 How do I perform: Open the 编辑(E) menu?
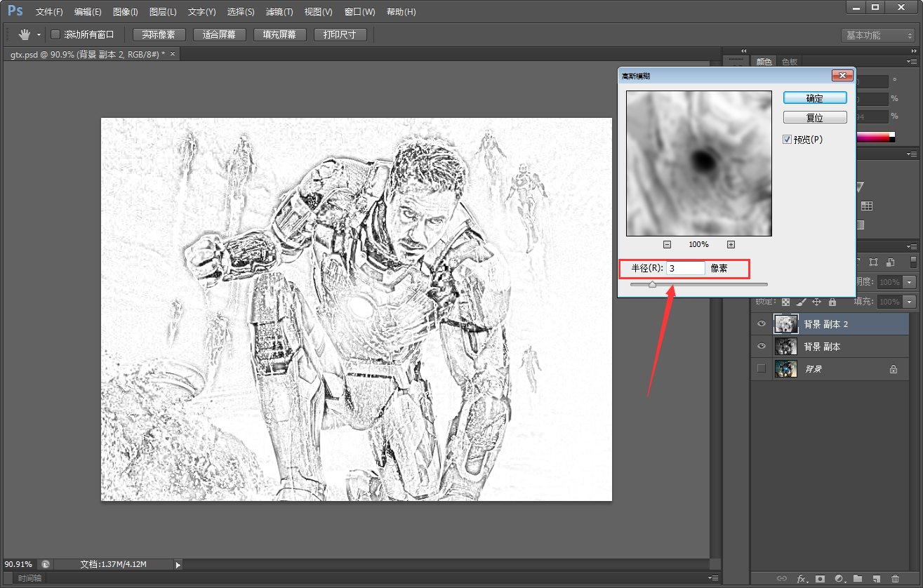[88, 12]
